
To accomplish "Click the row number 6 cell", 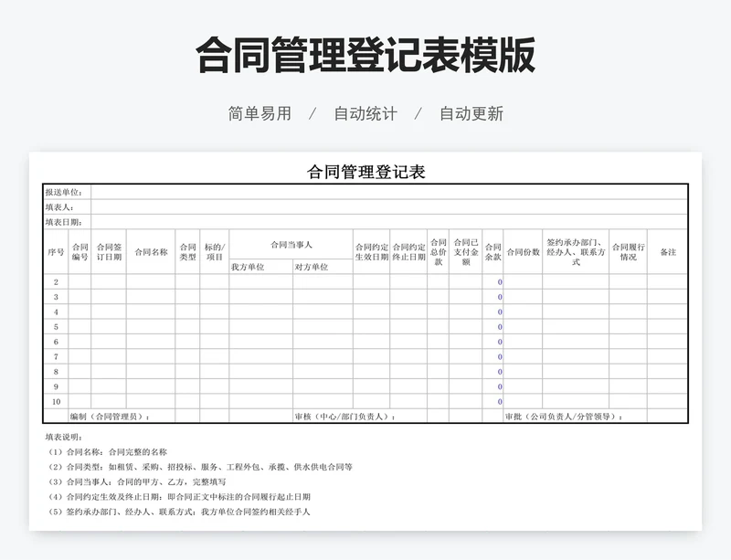I will [56, 342].
